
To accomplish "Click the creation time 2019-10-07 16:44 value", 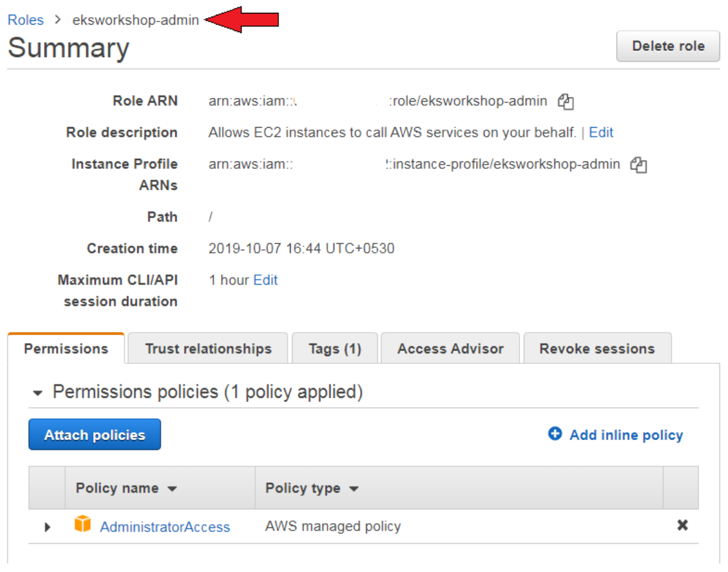I will coord(301,249).
